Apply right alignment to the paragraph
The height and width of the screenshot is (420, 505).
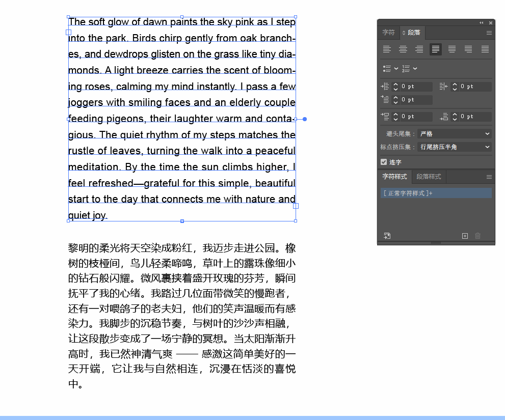point(419,49)
